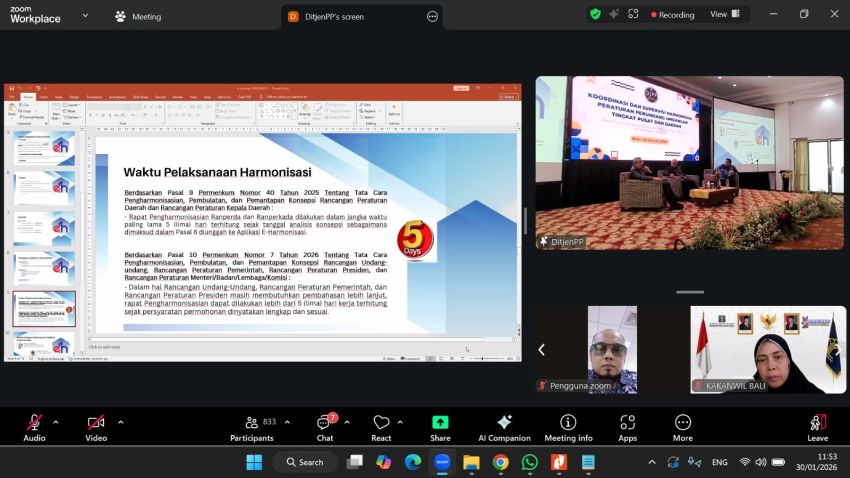Image resolution: width=850 pixels, height=478 pixels.
Task: Expand the chevron next to Participants
Action: [x=287, y=422]
